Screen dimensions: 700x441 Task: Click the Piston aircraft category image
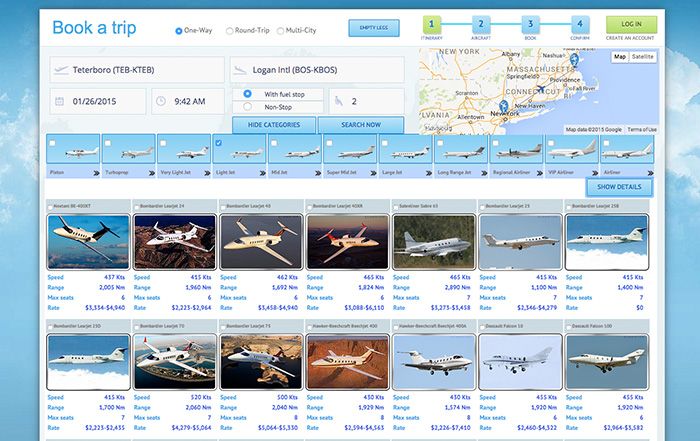[x=73, y=149]
